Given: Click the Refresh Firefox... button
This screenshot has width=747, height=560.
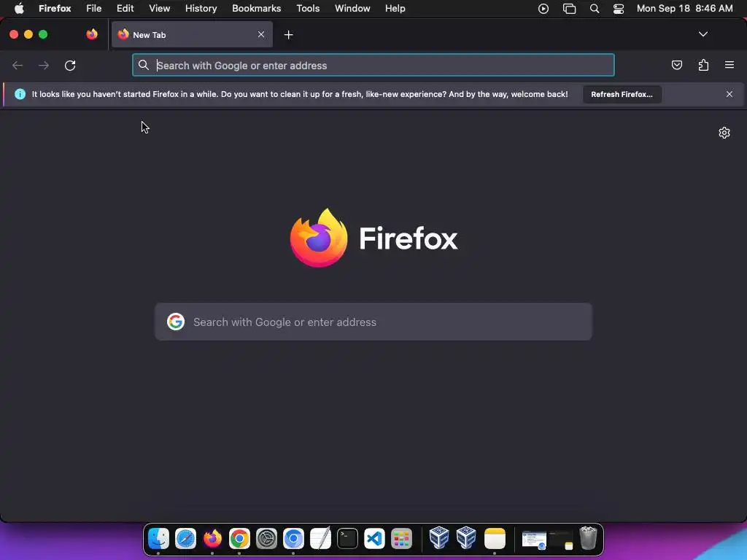Looking at the screenshot, I should [622, 94].
